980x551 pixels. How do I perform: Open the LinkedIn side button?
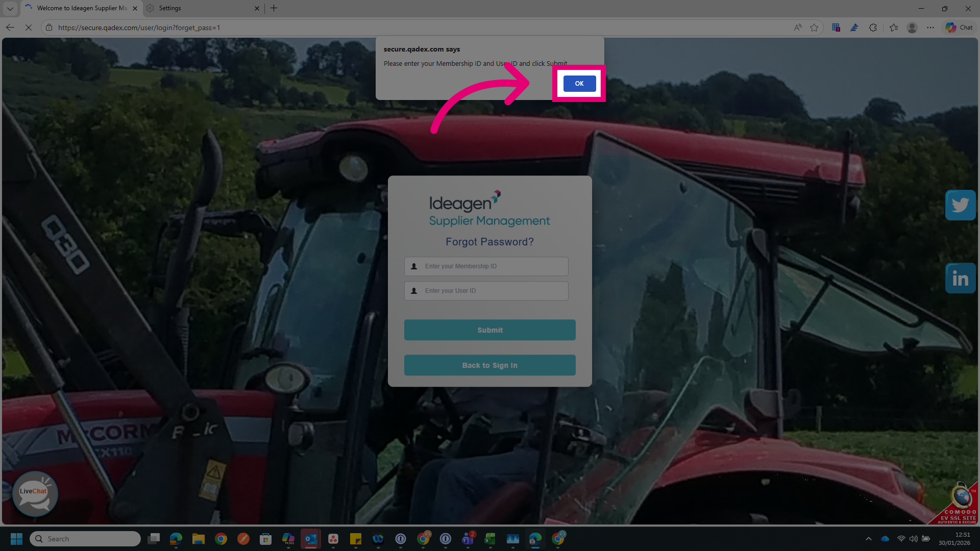961,279
